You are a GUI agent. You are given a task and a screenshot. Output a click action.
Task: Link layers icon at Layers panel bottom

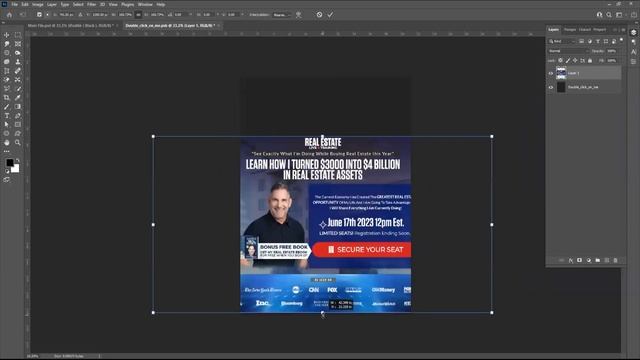562,260
